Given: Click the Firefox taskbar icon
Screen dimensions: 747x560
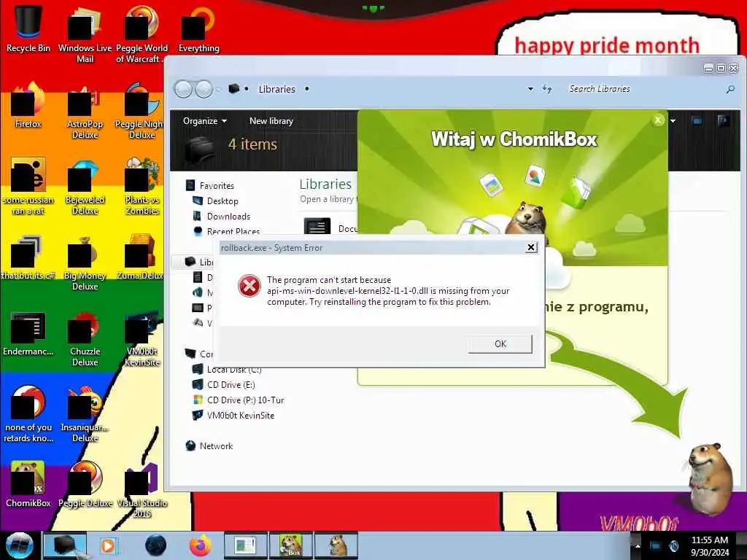Looking at the screenshot, I should (x=201, y=545).
